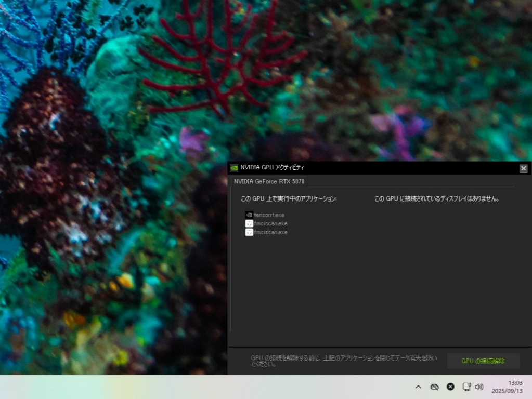Close the NVIDIA GPU アクティビティ window
The height and width of the screenshot is (399, 532).
point(523,168)
